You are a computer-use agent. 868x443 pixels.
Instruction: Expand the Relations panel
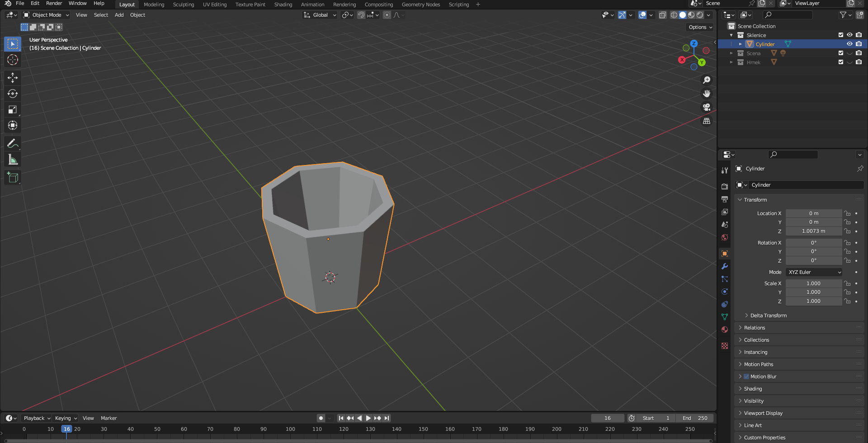pos(755,328)
